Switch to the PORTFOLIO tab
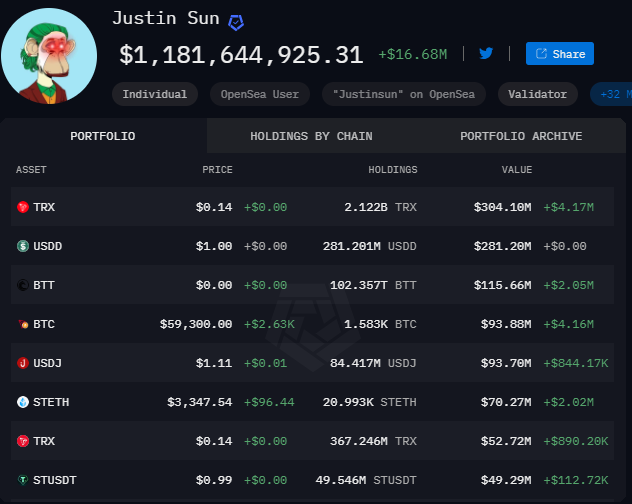The image size is (632, 504). coord(103,136)
